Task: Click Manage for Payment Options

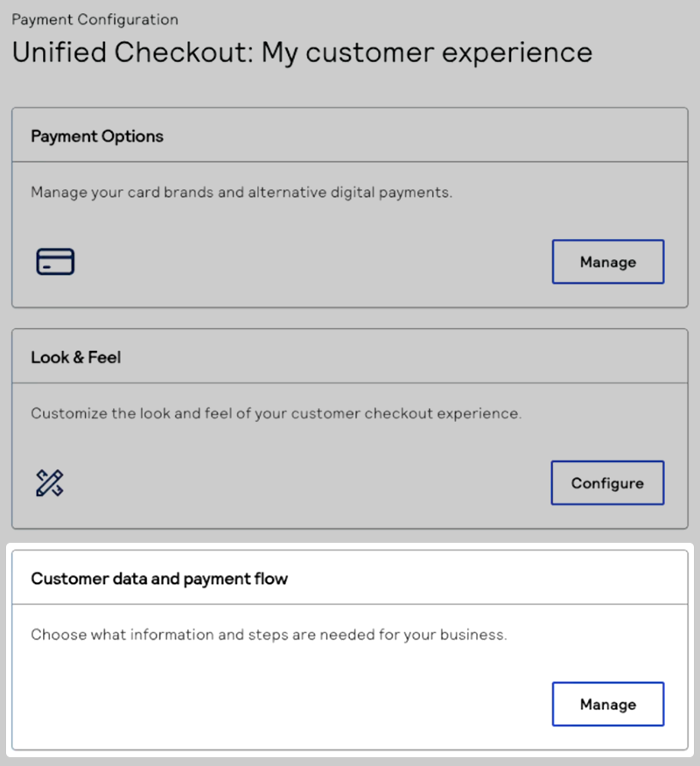Action: (x=607, y=261)
